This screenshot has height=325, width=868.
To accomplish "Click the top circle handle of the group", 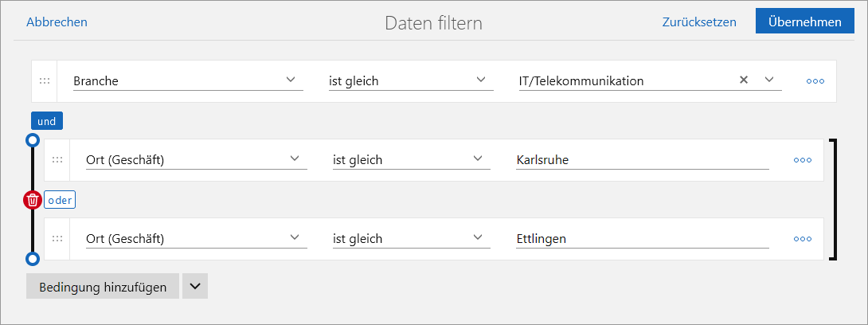I will (32, 140).
